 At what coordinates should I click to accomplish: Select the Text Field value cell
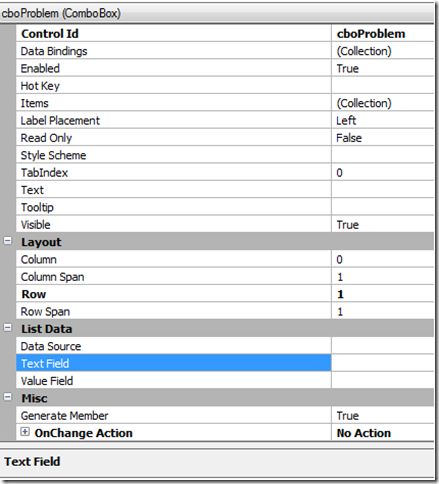(383, 363)
